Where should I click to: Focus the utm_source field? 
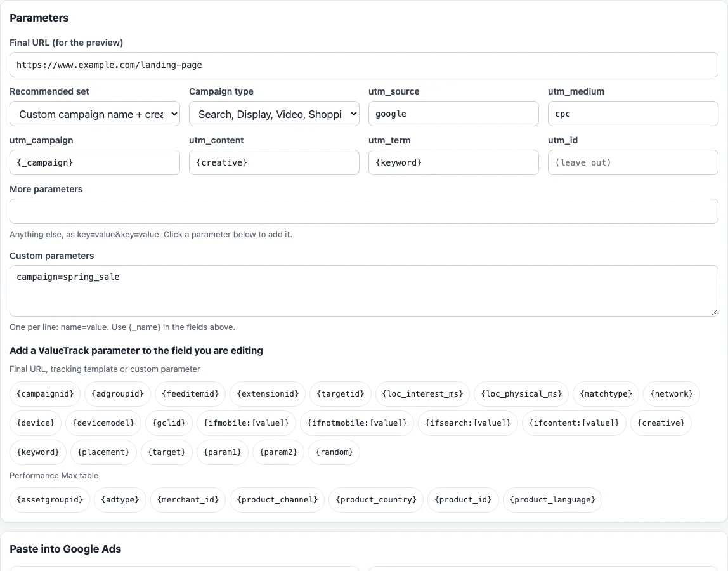click(453, 114)
